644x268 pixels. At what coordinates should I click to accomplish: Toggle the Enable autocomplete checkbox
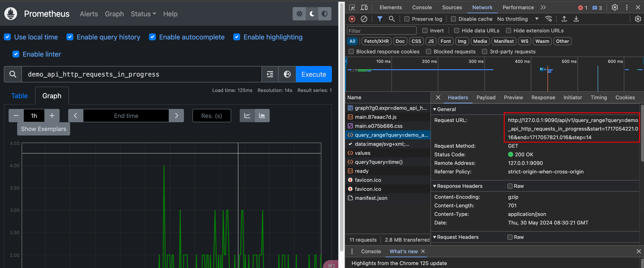pos(152,37)
